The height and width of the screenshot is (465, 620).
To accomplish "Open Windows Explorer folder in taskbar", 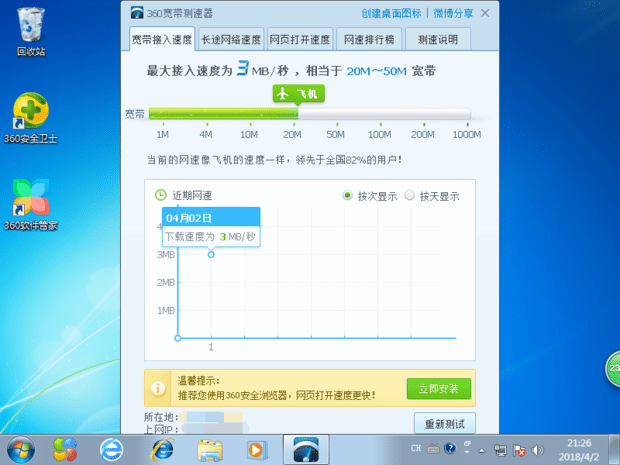I will pos(210,450).
